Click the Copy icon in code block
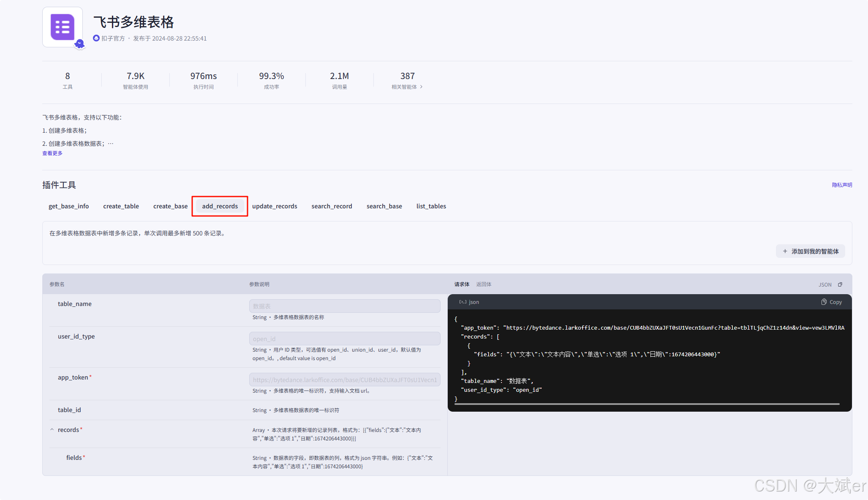Image resolution: width=868 pixels, height=500 pixels. 824,302
